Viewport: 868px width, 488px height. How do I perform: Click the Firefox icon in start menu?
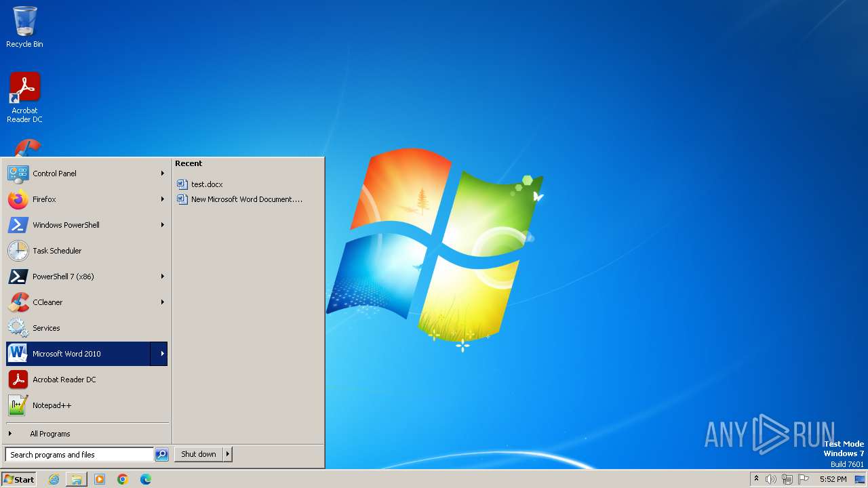(18, 199)
